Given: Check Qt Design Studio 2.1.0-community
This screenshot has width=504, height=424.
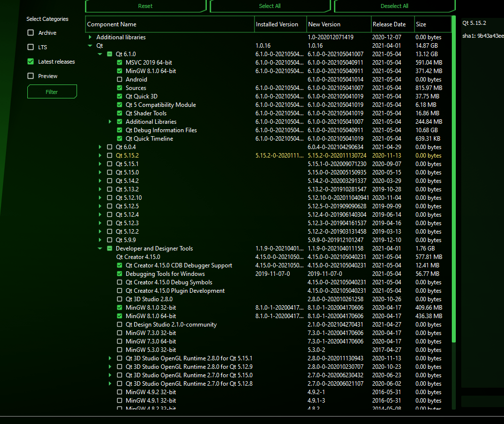Looking at the screenshot, I should (x=120, y=325).
